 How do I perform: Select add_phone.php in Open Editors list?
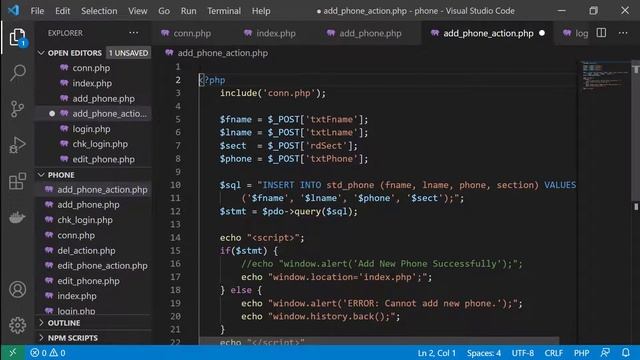coord(103,99)
